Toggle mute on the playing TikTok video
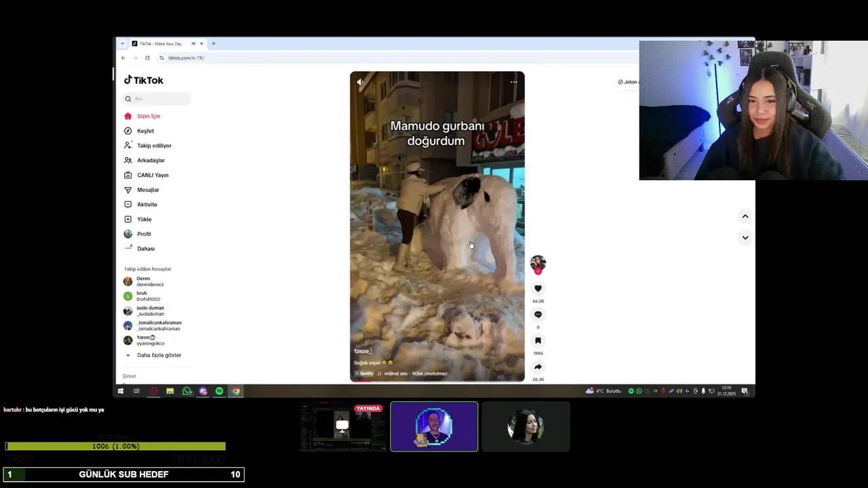Image resolution: width=868 pixels, height=488 pixels. [x=359, y=81]
